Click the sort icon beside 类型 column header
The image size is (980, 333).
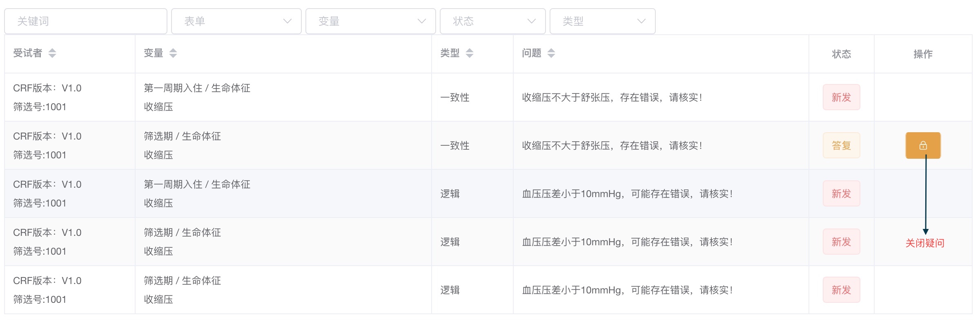point(470,53)
